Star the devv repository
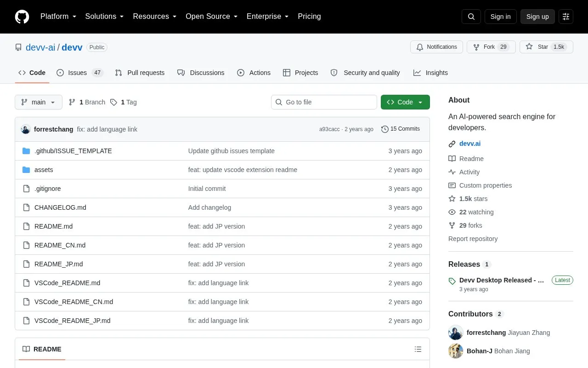588x368 pixels. point(546,47)
